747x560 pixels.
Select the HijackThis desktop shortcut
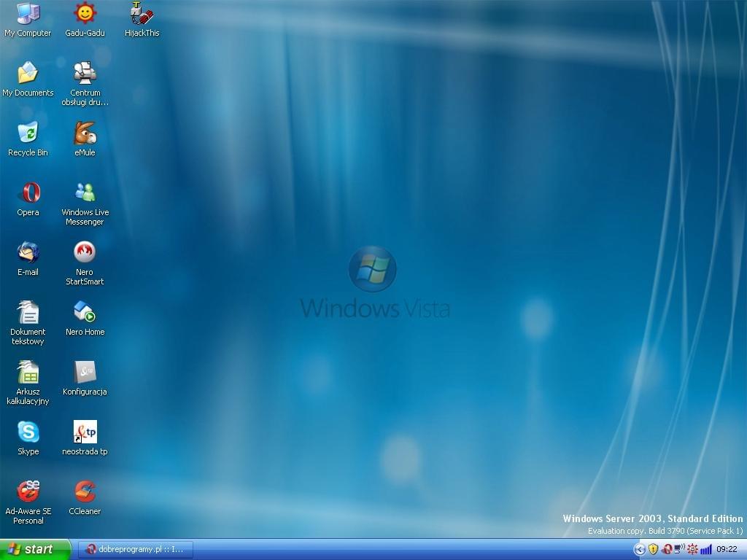tap(142, 14)
